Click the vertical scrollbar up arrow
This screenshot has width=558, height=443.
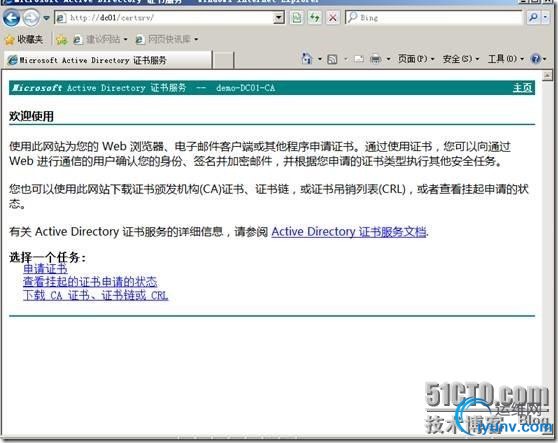pos(547,75)
